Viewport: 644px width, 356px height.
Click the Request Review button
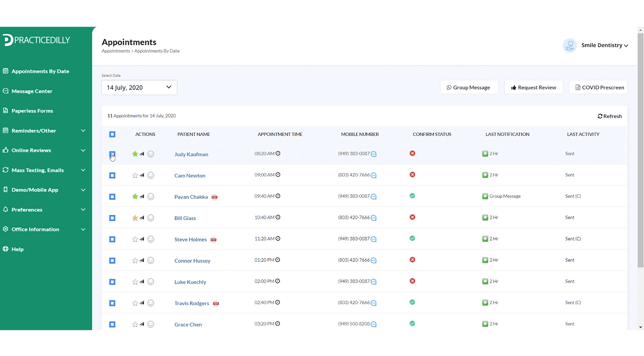click(x=534, y=87)
